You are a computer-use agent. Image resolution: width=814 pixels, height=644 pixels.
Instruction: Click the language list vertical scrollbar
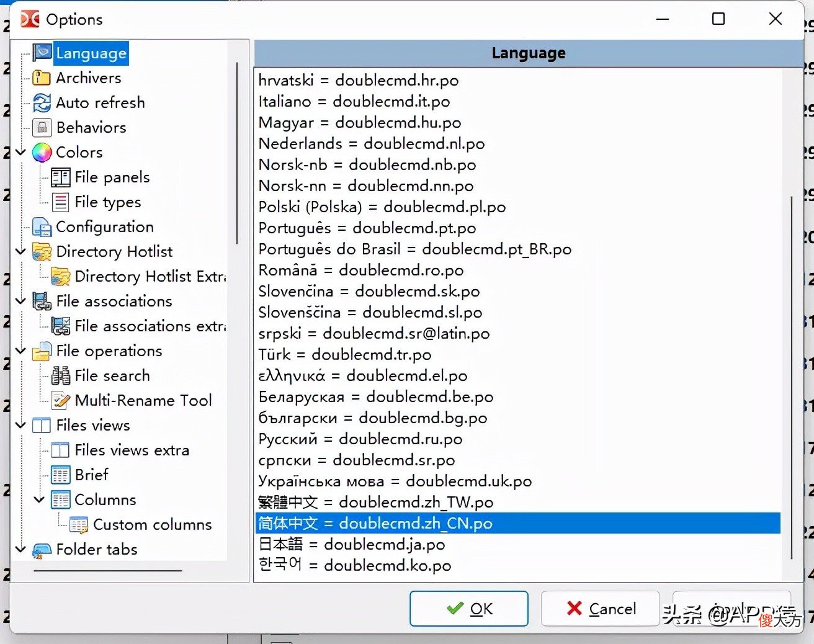[792, 378]
